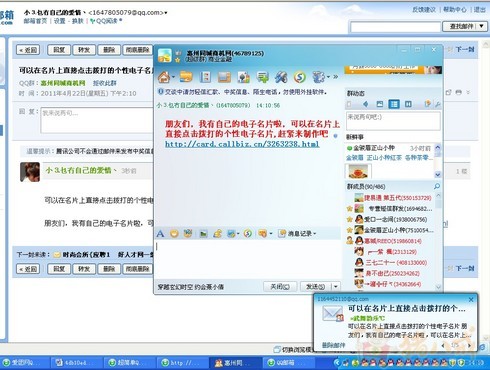Click the 来说两句吧 comment box in chat
The width and height of the screenshot is (490, 370).
click(393, 121)
